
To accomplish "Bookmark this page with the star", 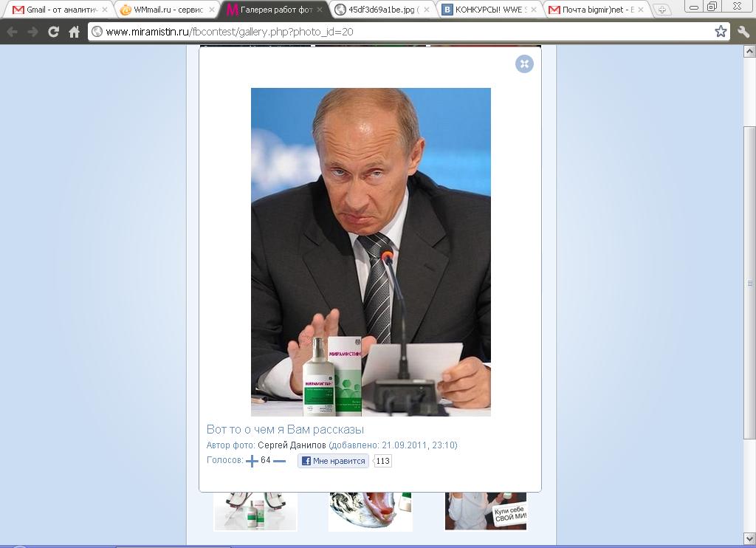I will [721, 31].
